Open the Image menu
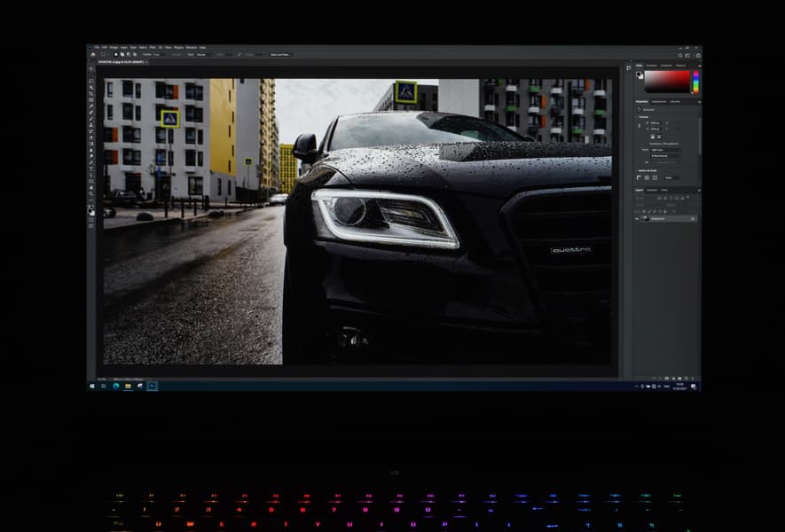785x532 pixels. [x=114, y=48]
